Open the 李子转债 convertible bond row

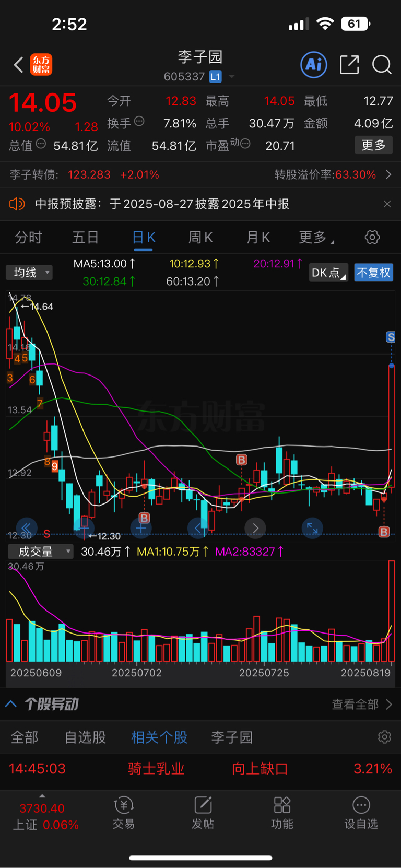click(x=200, y=174)
